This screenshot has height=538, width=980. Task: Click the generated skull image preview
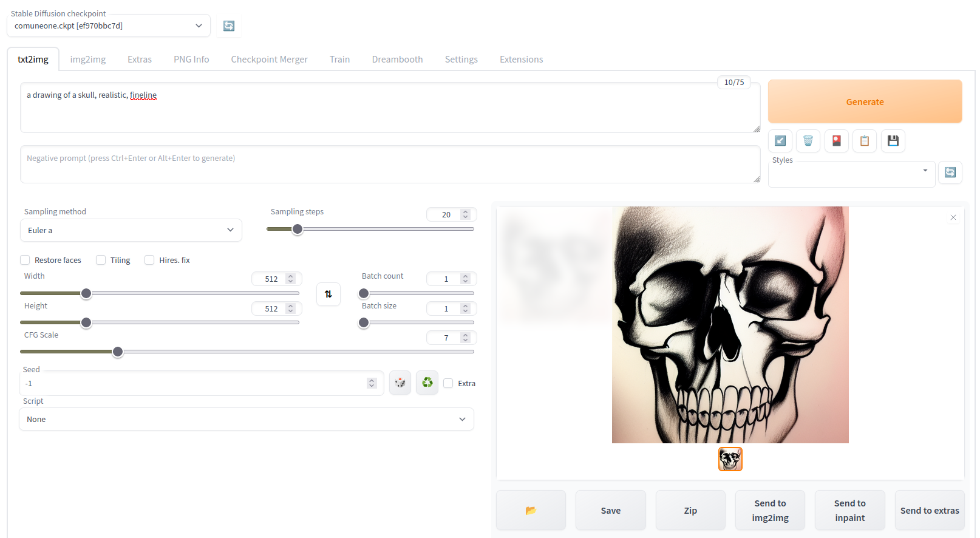coord(730,325)
